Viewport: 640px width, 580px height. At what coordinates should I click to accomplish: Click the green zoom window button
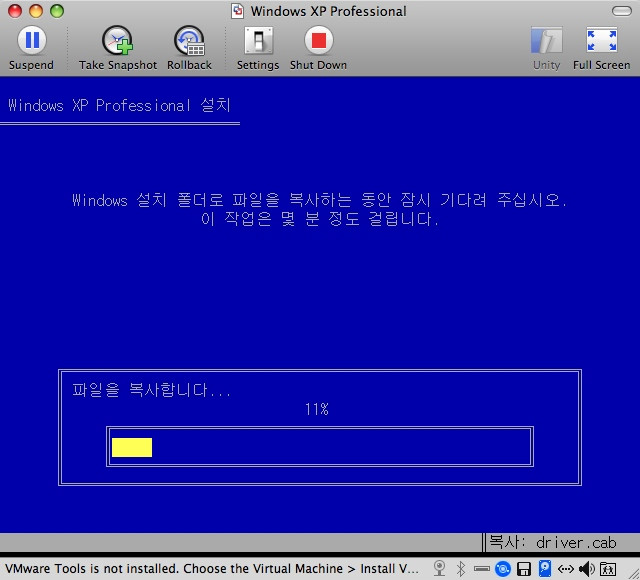(57, 11)
